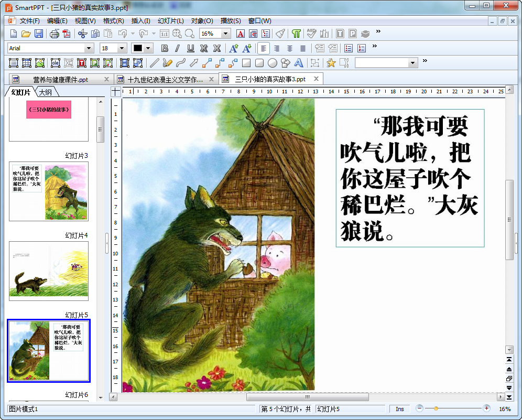Open object animation star icon

coord(331,63)
